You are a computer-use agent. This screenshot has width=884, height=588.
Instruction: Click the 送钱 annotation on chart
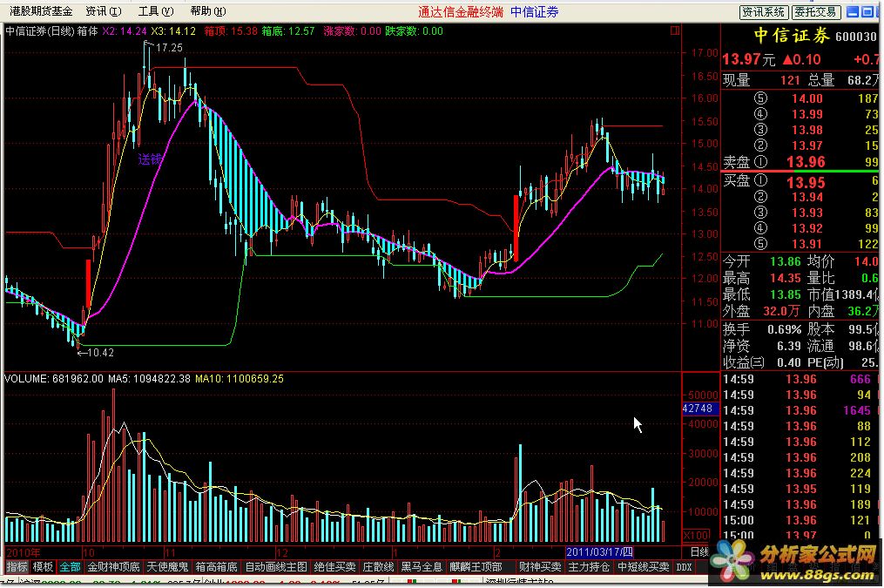(150, 159)
